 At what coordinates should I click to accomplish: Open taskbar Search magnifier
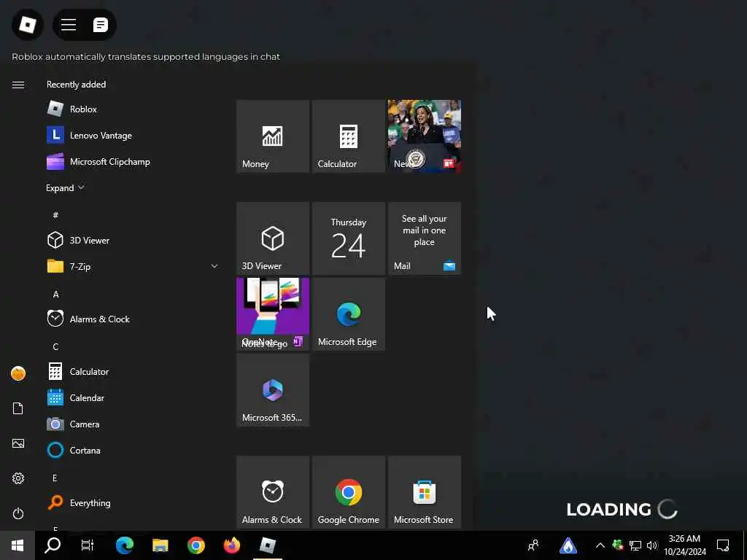coord(53,545)
